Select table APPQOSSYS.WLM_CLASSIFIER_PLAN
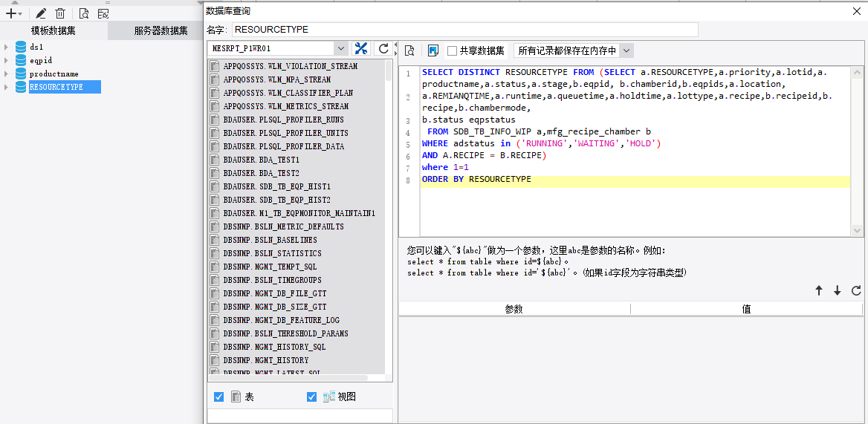Viewport: 868px width, 424px height. (288, 93)
